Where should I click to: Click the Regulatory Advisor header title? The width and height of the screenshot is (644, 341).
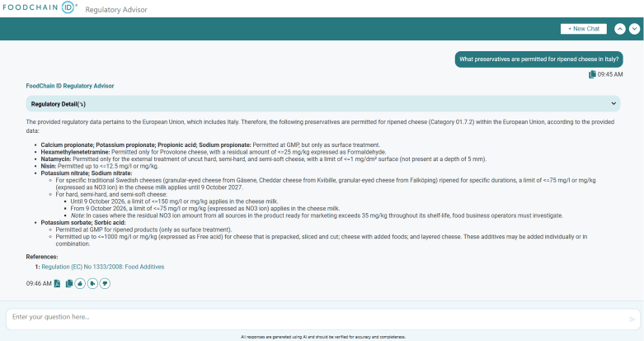tap(117, 9)
